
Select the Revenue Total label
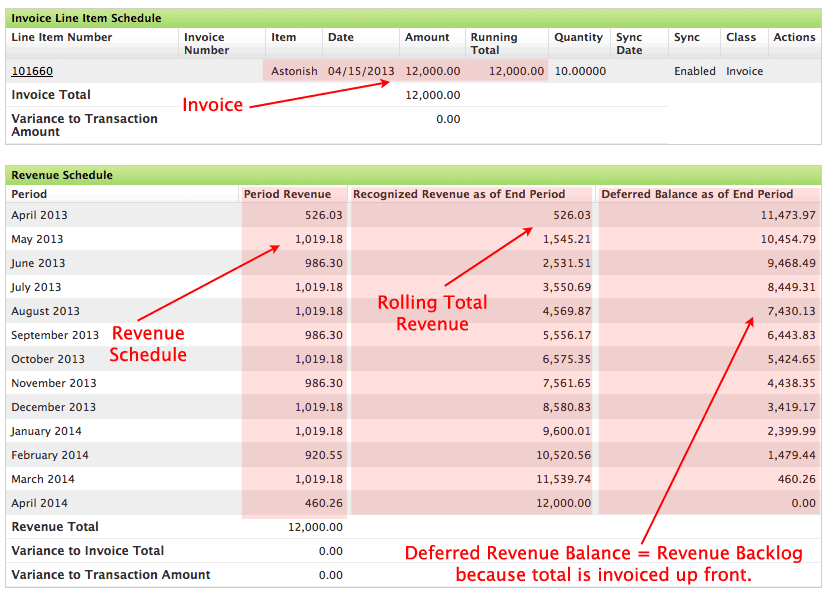click(x=55, y=527)
